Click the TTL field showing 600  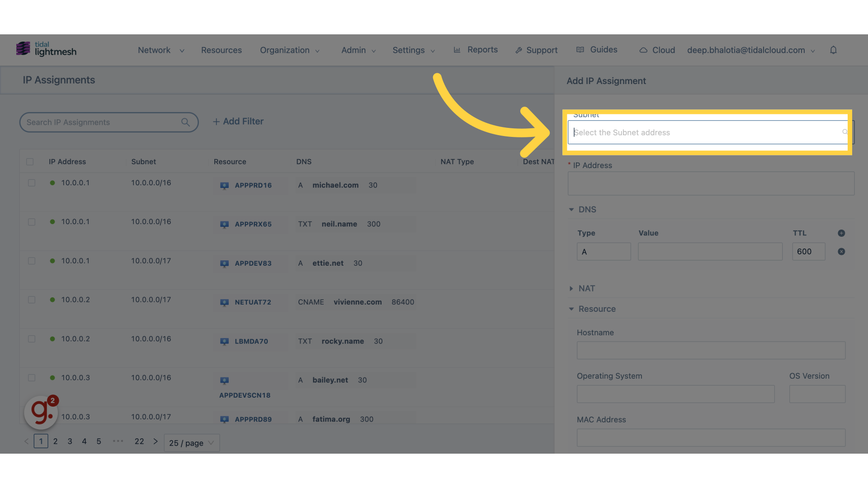click(x=809, y=252)
